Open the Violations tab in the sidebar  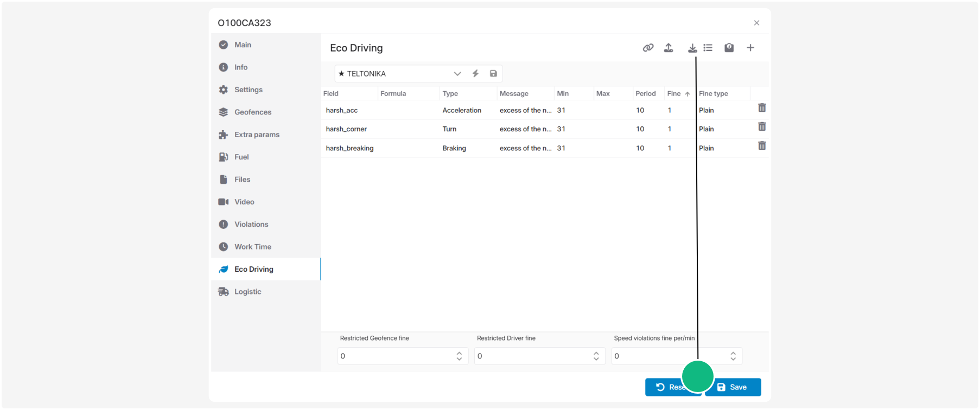coord(251,225)
